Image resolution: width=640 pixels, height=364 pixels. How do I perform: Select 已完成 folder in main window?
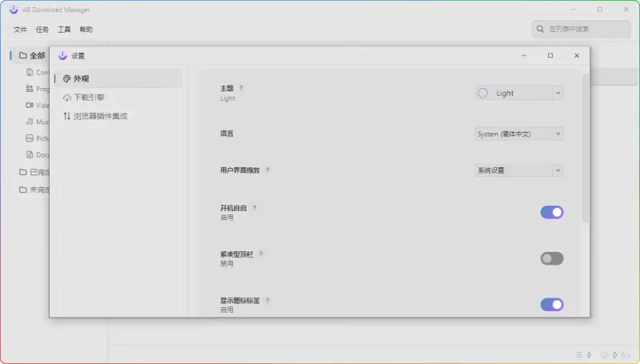tap(34, 172)
